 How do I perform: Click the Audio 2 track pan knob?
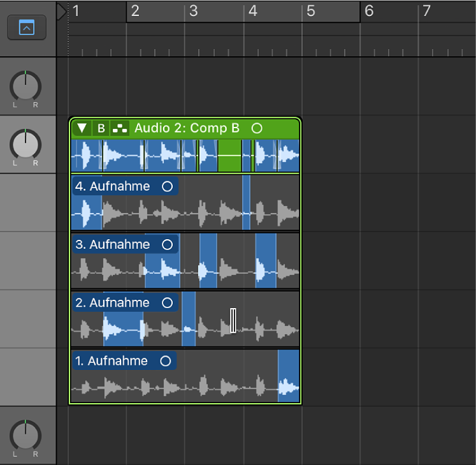pyautogui.click(x=25, y=144)
